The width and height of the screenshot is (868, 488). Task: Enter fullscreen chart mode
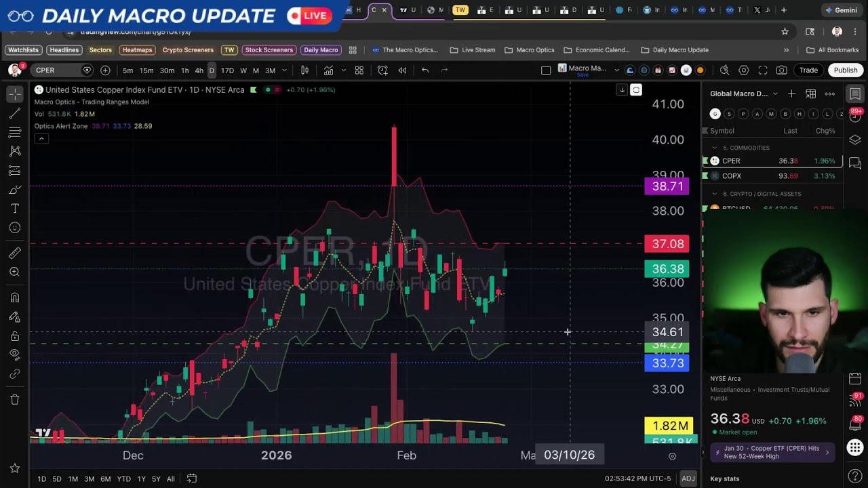pyautogui.click(x=763, y=70)
